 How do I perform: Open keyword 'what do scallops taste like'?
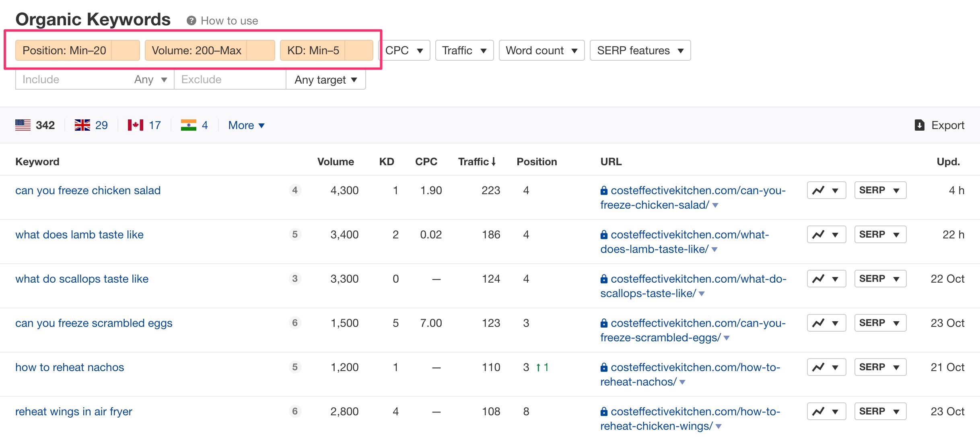coord(82,279)
